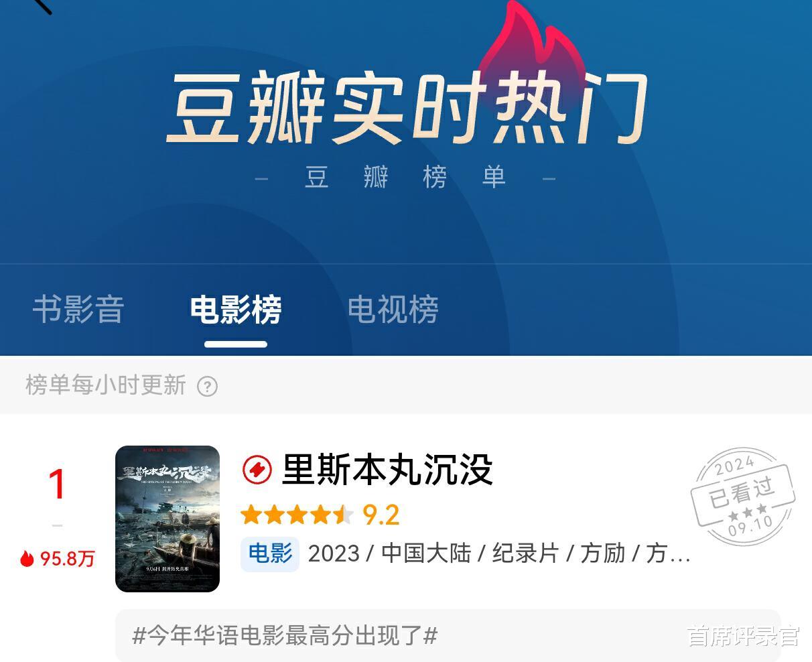Click the blue 电影 category tag
This screenshot has height=662, width=812.
(x=270, y=553)
